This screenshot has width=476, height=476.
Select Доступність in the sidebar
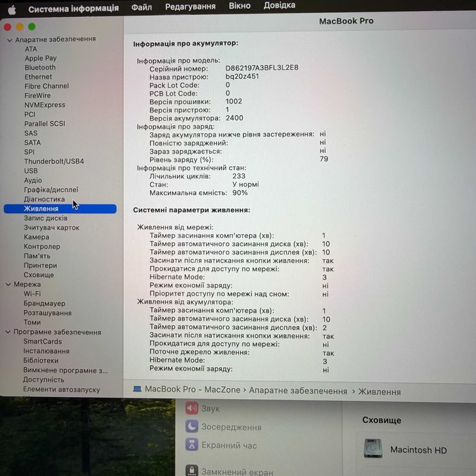tap(44, 379)
